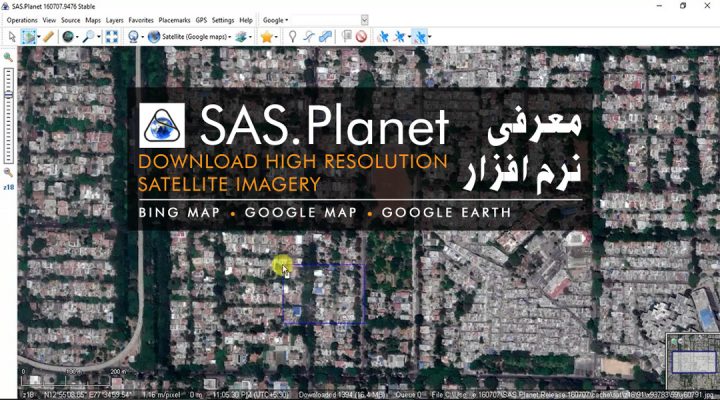This screenshot has width=720, height=400.
Task: Expand the search field history arrow
Action: tap(364, 20)
